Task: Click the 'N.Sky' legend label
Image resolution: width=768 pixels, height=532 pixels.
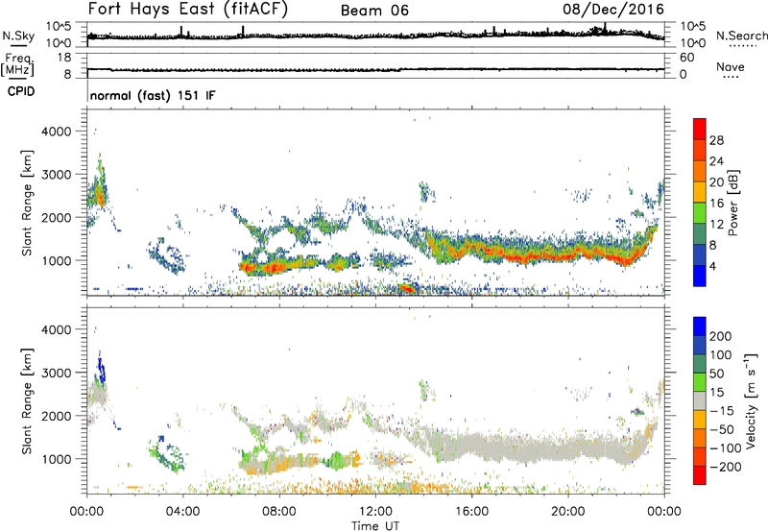Action: pyautogui.click(x=18, y=36)
